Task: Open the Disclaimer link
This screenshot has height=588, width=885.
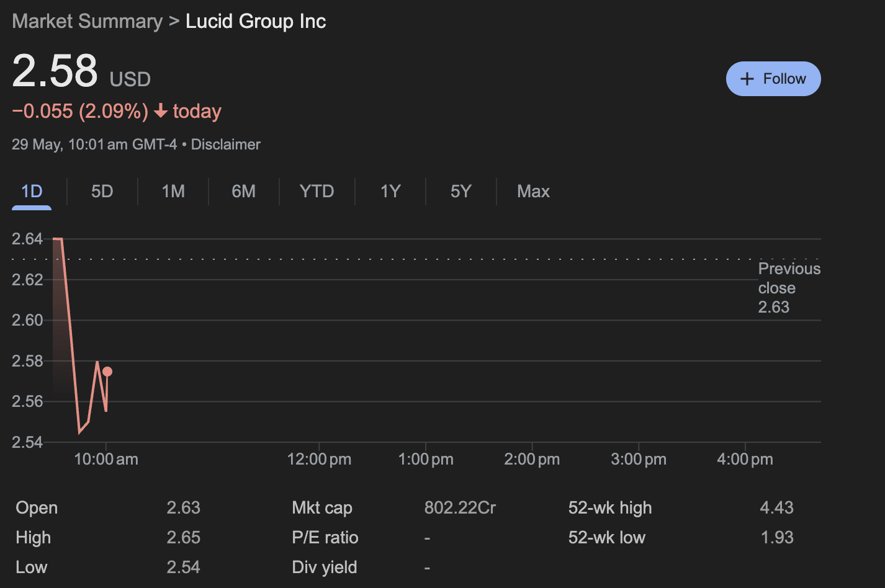Action: pyautogui.click(x=226, y=145)
